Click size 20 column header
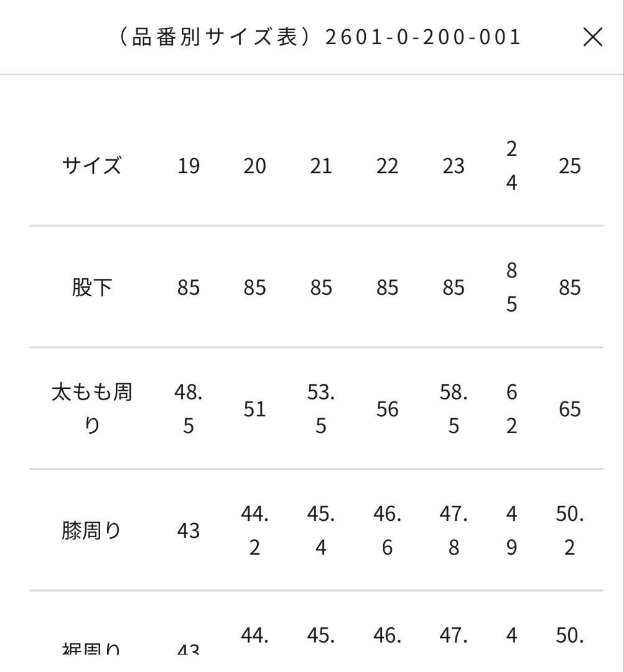 [x=255, y=166]
